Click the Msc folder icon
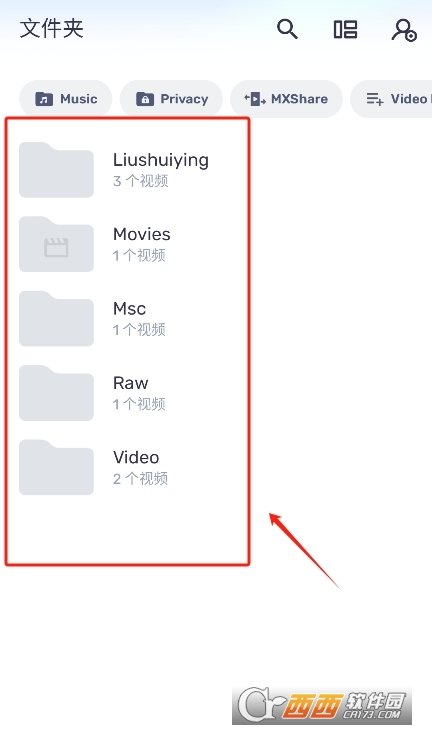Viewport: 432px width, 735px height. (56, 319)
